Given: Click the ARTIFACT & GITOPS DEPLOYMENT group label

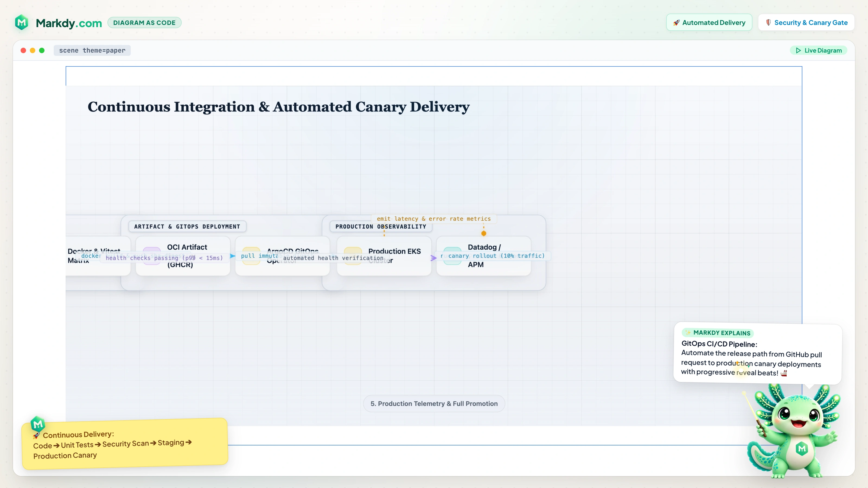Looking at the screenshot, I should pyautogui.click(x=187, y=226).
